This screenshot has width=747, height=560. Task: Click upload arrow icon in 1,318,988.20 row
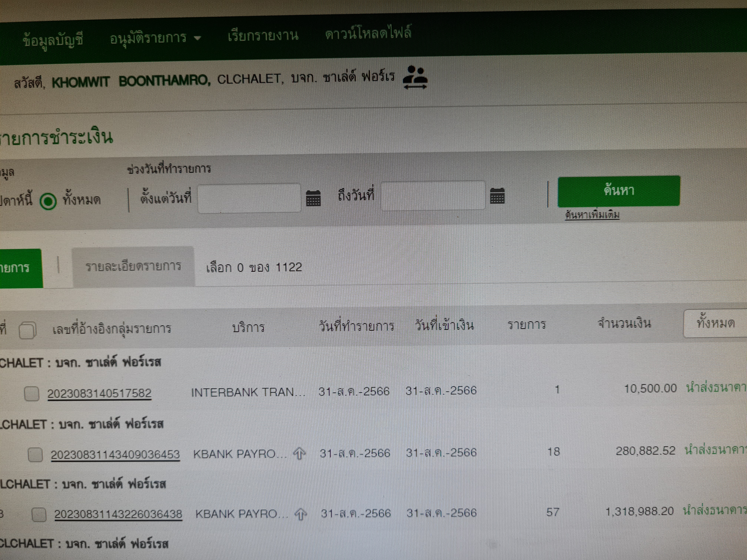[x=300, y=514]
